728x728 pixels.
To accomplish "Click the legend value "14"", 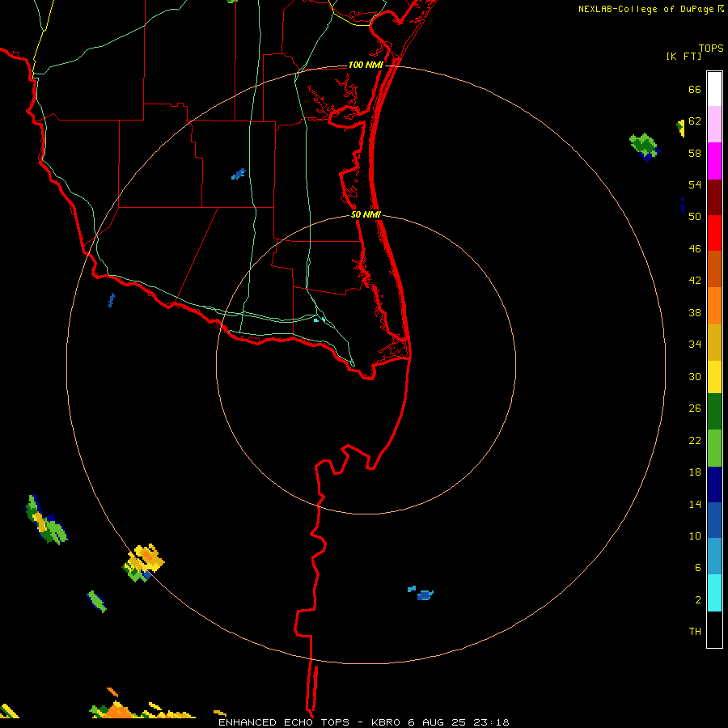I will (x=695, y=504).
